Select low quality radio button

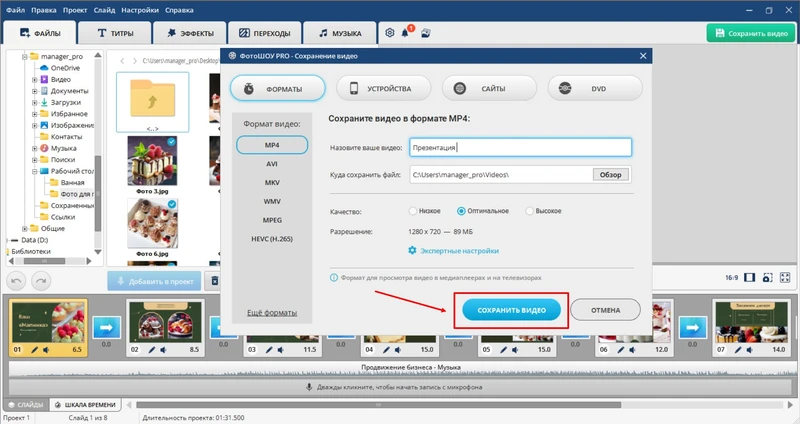pyautogui.click(x=413, y=211)
